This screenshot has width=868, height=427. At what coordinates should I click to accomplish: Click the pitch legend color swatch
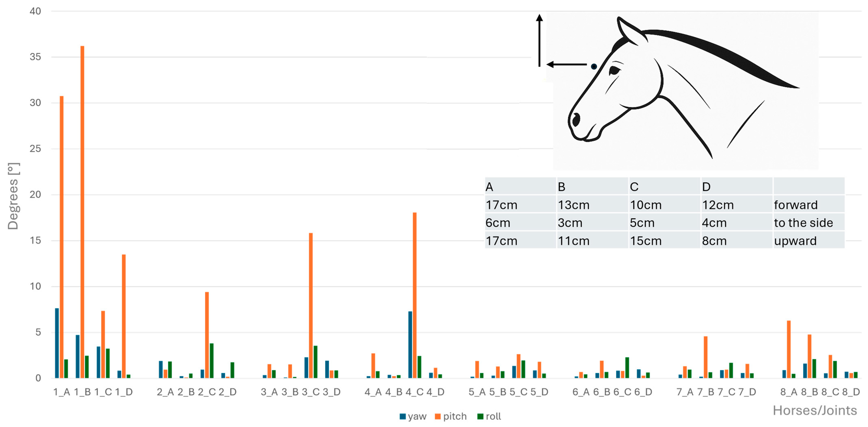pyautogui.click(x=438, y=416)
